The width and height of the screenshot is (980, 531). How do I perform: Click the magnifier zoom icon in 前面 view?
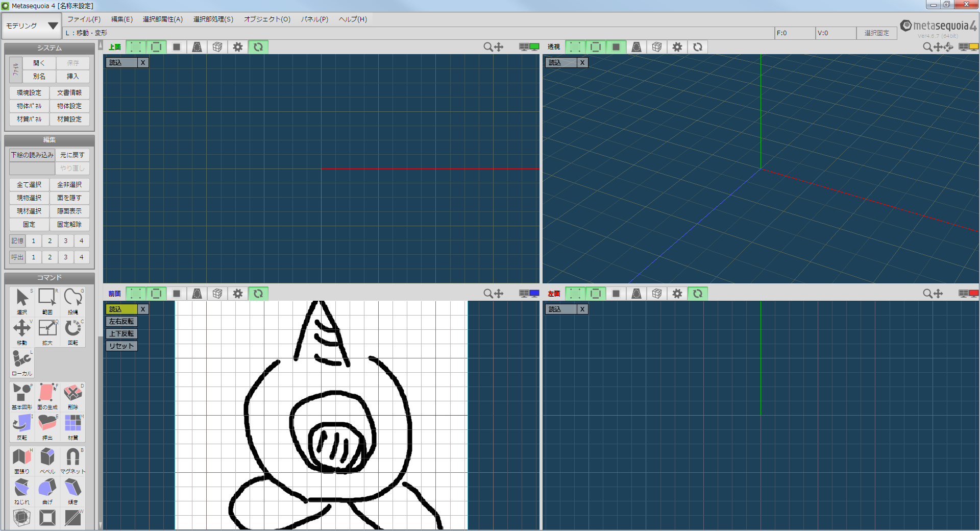(488, 294)
